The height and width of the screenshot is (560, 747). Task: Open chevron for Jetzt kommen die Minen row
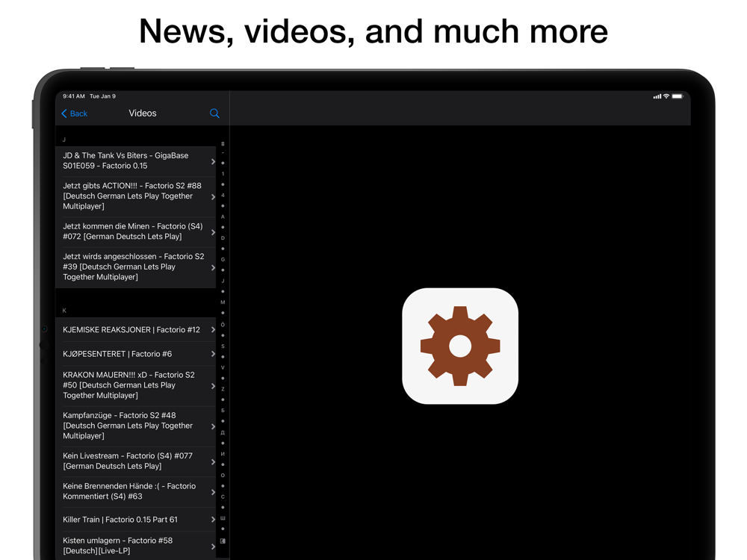tap(213, 232)
